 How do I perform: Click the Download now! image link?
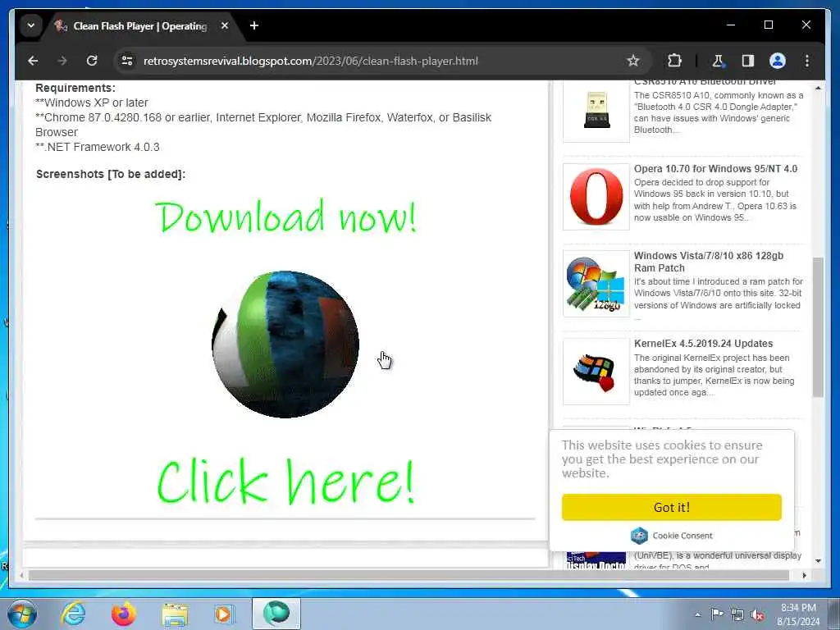tap(285, 217)
